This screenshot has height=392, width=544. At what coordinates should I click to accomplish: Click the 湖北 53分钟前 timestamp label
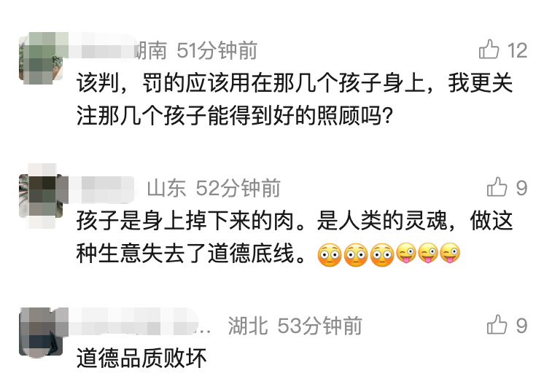(x=295, y=326)
